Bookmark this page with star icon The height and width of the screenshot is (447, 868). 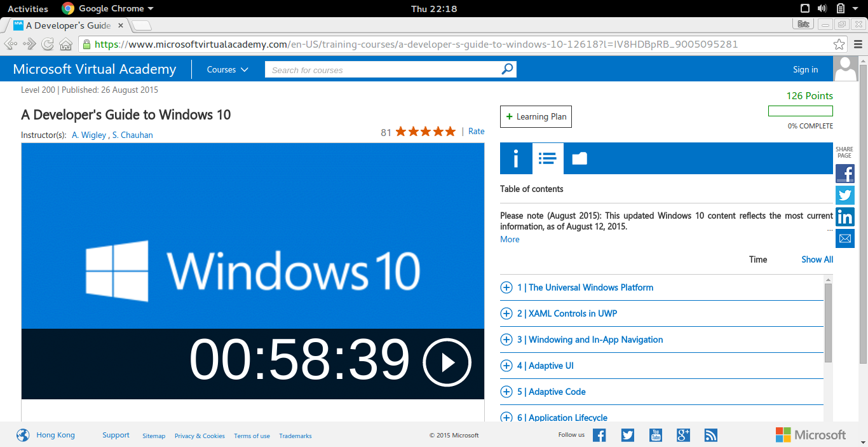(839, 45)
